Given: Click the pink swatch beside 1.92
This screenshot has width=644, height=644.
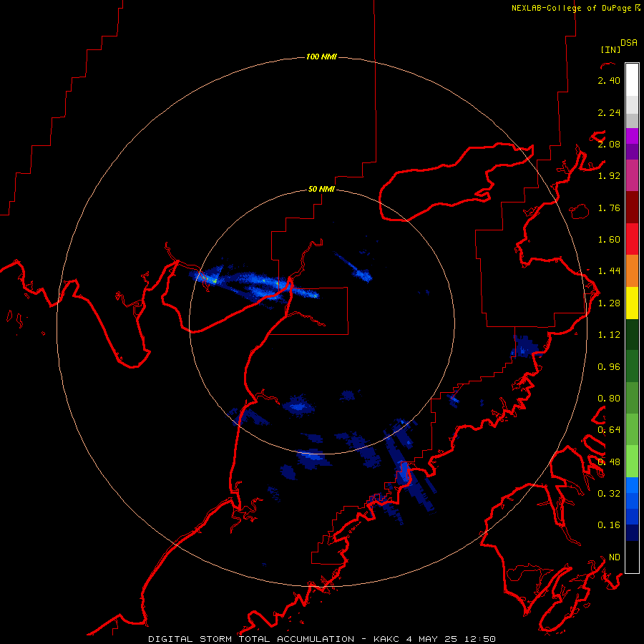Looking at the screenshot, I should [632, 175].
